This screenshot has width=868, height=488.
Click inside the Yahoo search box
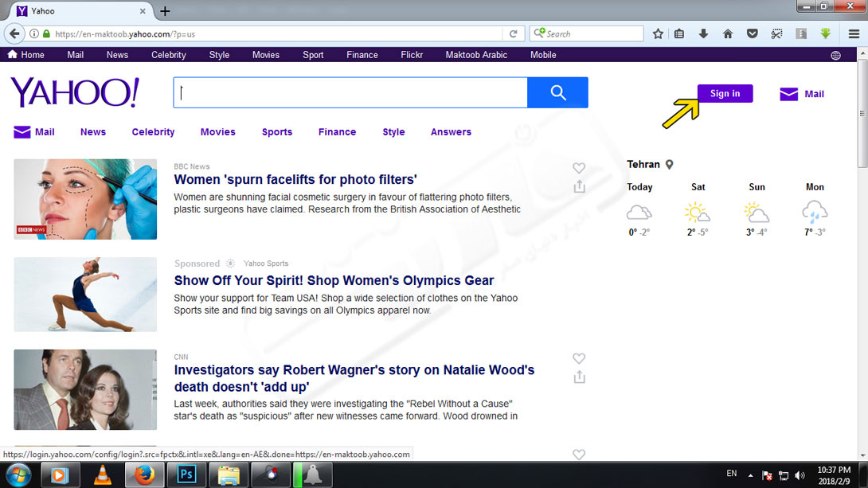pos(350,92)
